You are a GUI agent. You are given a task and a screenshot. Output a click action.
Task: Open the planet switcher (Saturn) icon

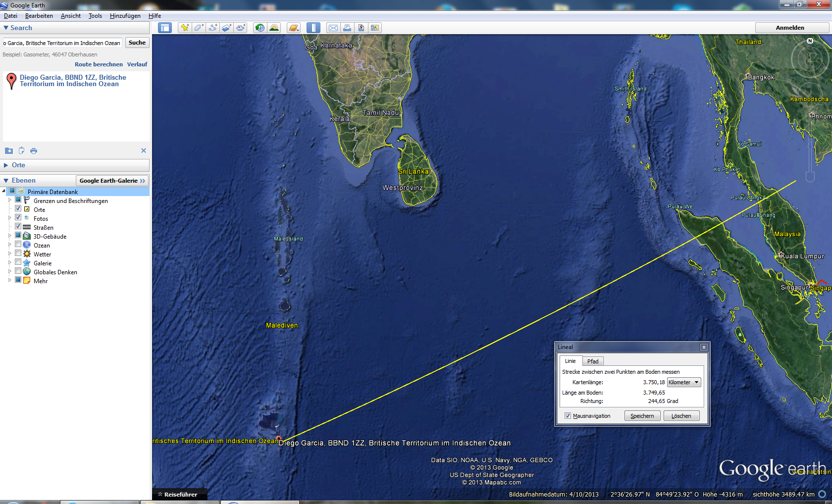pyautogui.click(x=294, y=28)
